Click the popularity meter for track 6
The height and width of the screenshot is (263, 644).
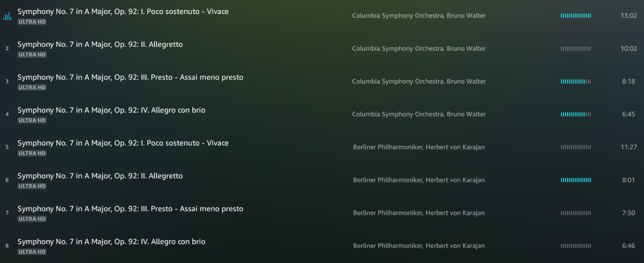pyautogui.click(x=576, y=180)
